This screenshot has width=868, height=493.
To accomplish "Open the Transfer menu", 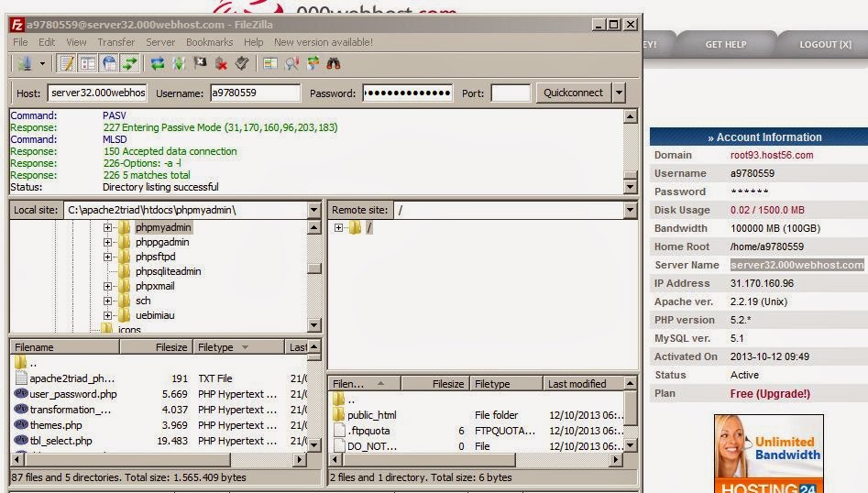I will [116, 42].
